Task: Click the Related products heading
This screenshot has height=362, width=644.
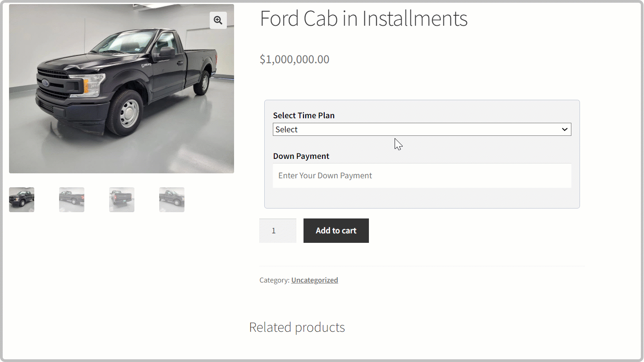Action: (x=297, y=327)
